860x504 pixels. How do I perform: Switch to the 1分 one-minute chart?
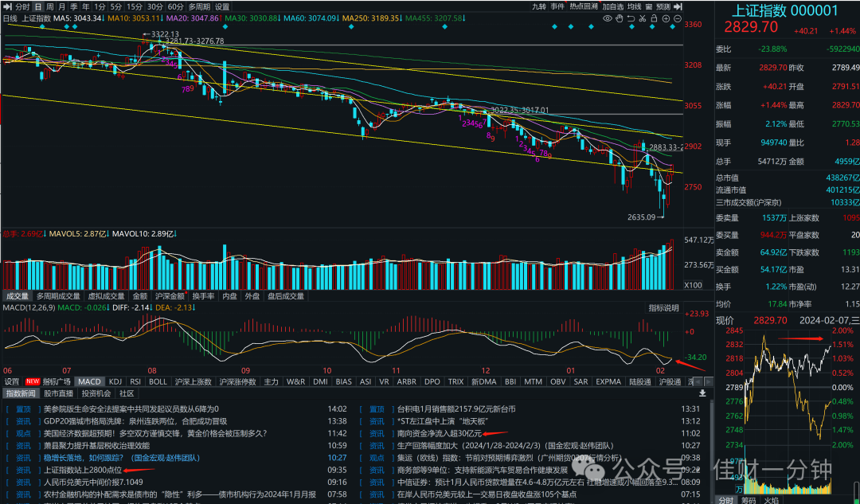[x=100, y=6]
